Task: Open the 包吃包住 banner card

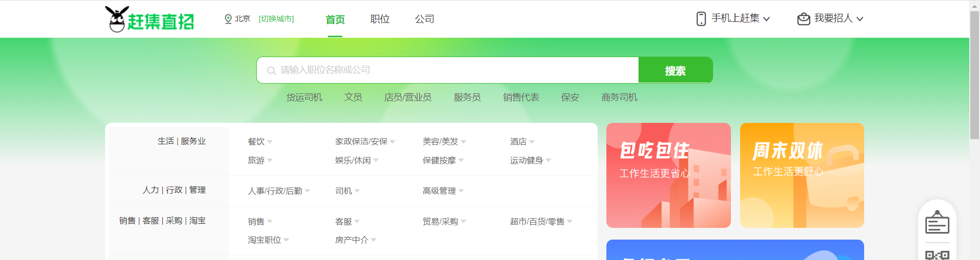Action: coord(669,175)
